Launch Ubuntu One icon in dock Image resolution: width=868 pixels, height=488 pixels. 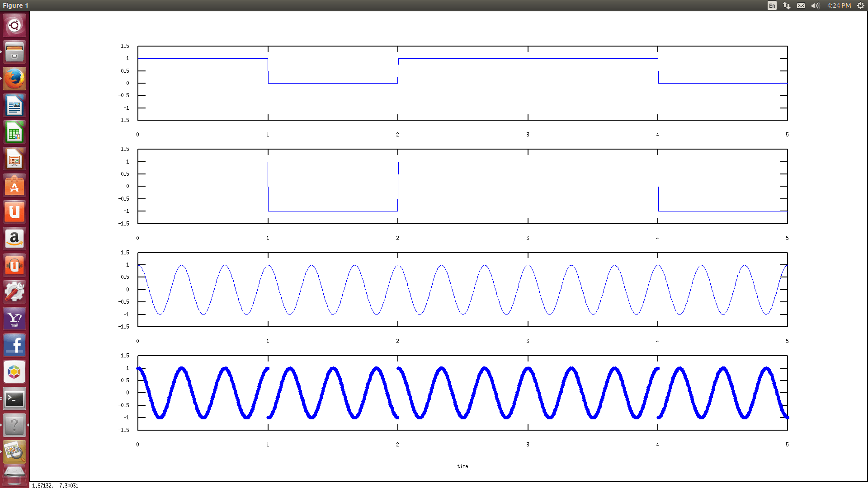pyautogui.click(x=14, y=212)
